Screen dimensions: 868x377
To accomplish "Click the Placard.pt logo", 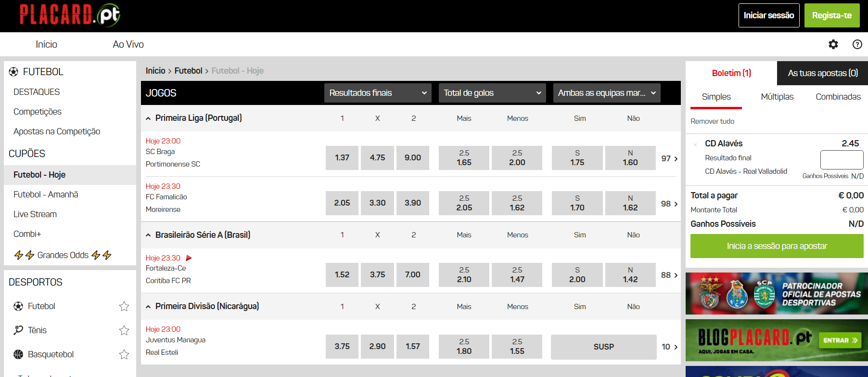I will click(70, 15).
